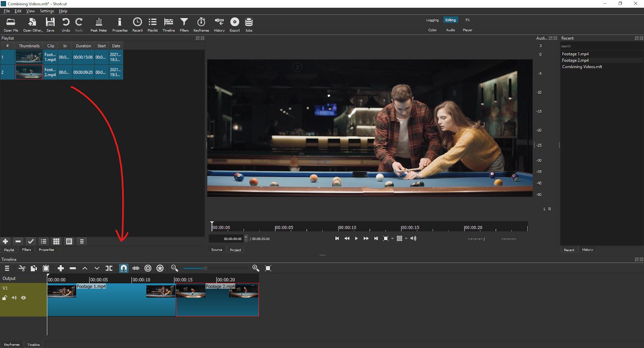This screenshot has width=644, height=348.
Task: Split clip at playhead
Action: click(x=109, y=268)
